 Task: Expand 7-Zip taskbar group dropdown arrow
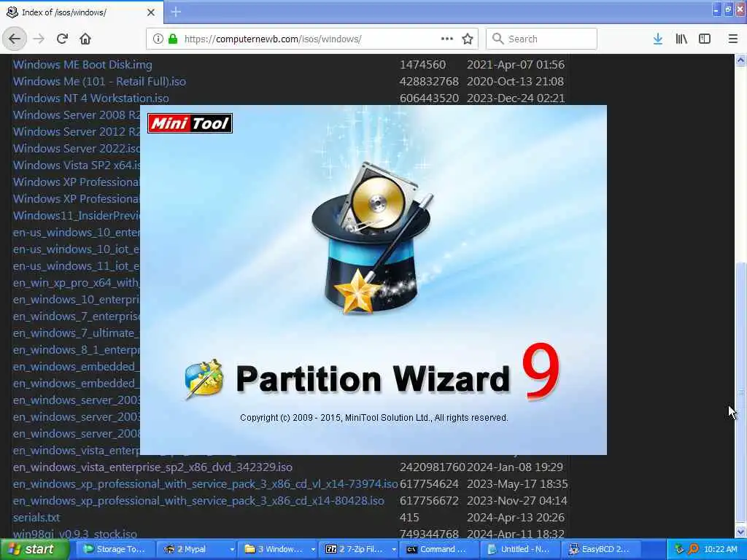tap(394, 549)
